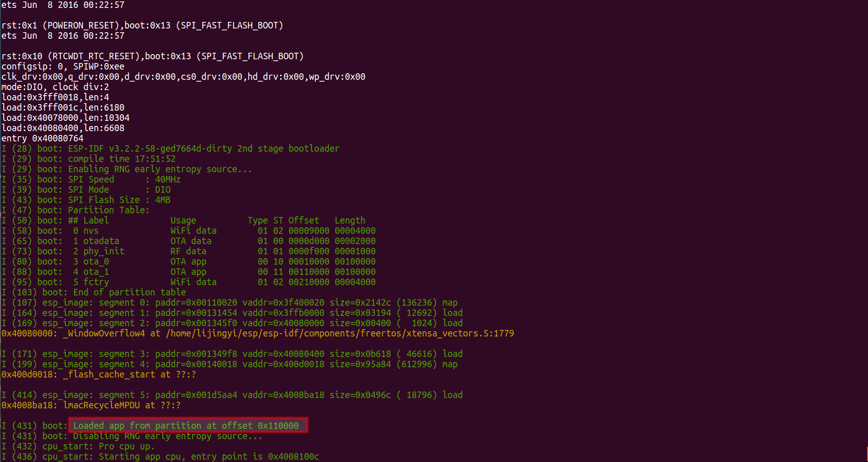Screen dimensions: 868x462
Task: Click the ota_0 partition label
Action: tap(96, 262)
